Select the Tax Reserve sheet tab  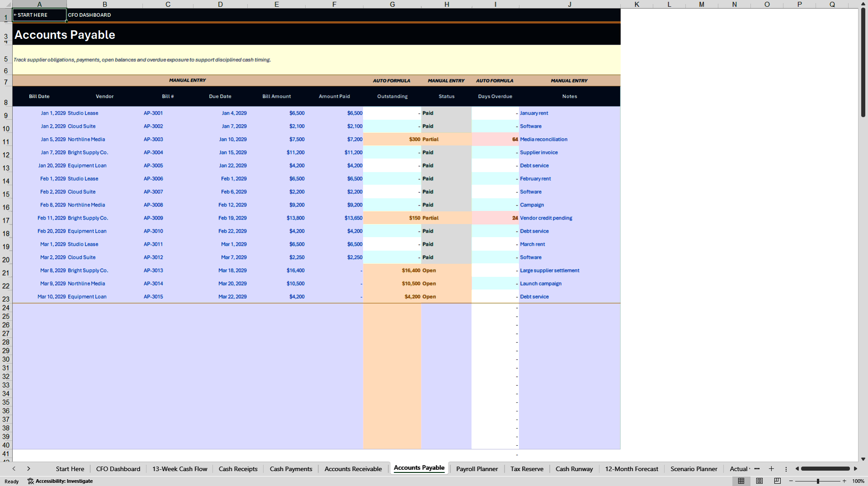(527, 469)
